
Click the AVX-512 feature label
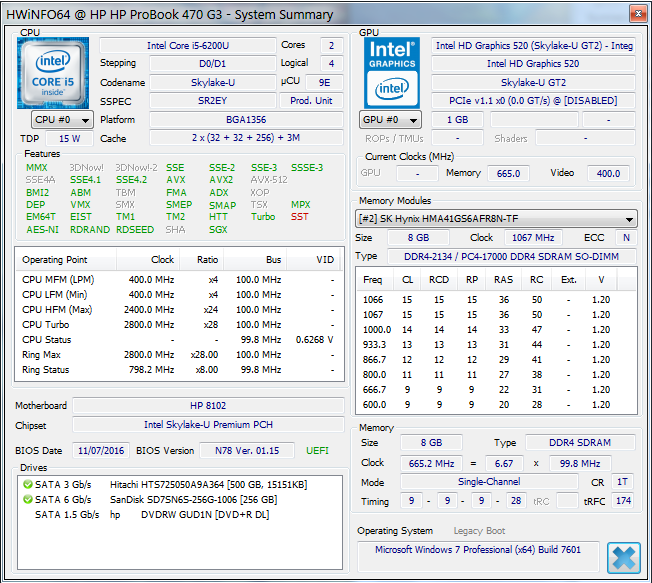point(269,180)
